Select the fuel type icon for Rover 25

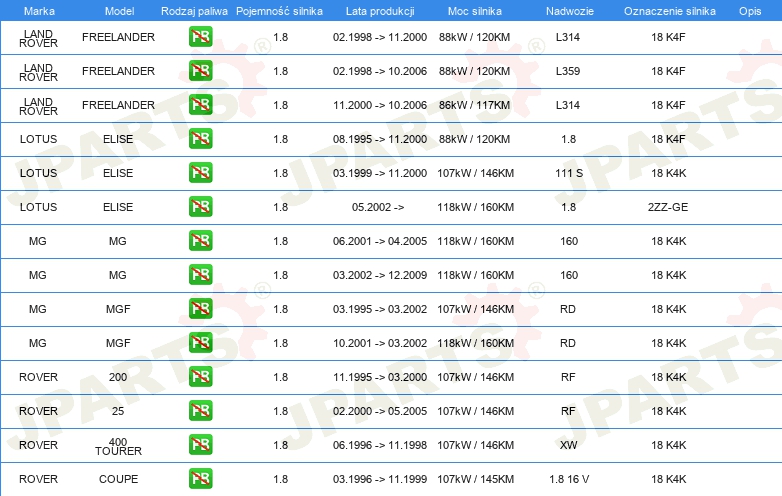(x=200, y=411)
